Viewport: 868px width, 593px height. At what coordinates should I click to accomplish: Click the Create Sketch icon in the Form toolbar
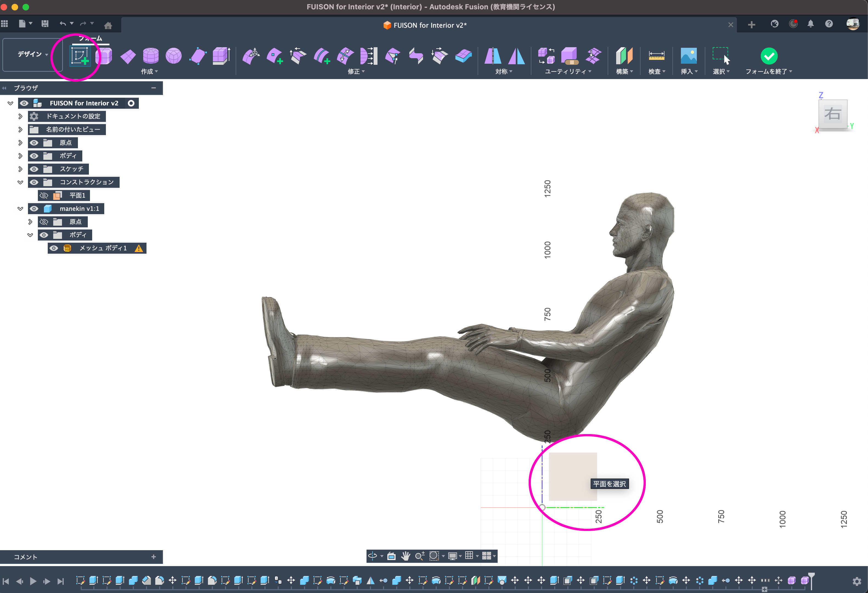click(x=80, y=56)
